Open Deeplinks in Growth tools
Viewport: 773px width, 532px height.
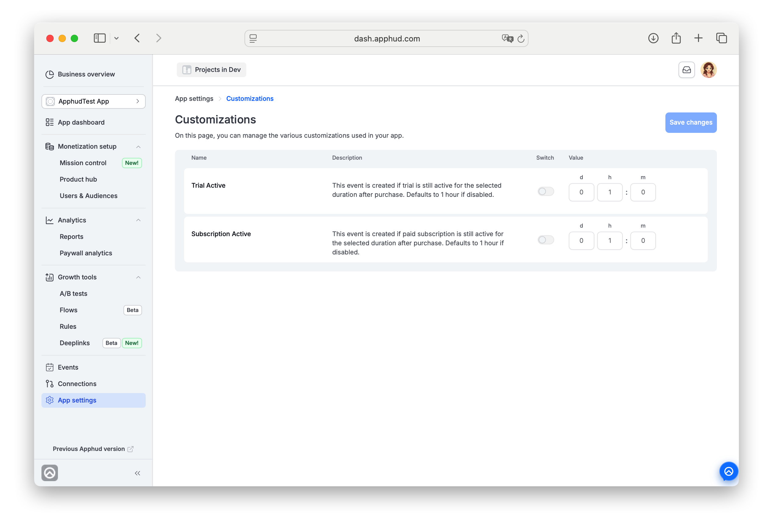[x=74, y=343]
